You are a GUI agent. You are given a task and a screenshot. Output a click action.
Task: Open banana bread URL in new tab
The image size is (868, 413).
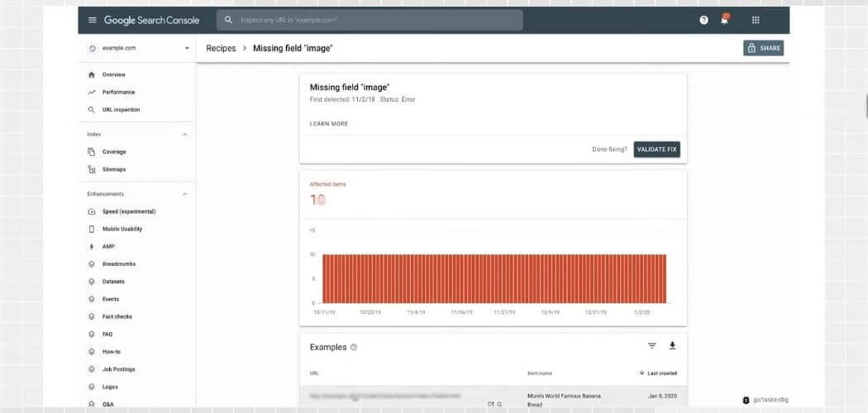490,405
